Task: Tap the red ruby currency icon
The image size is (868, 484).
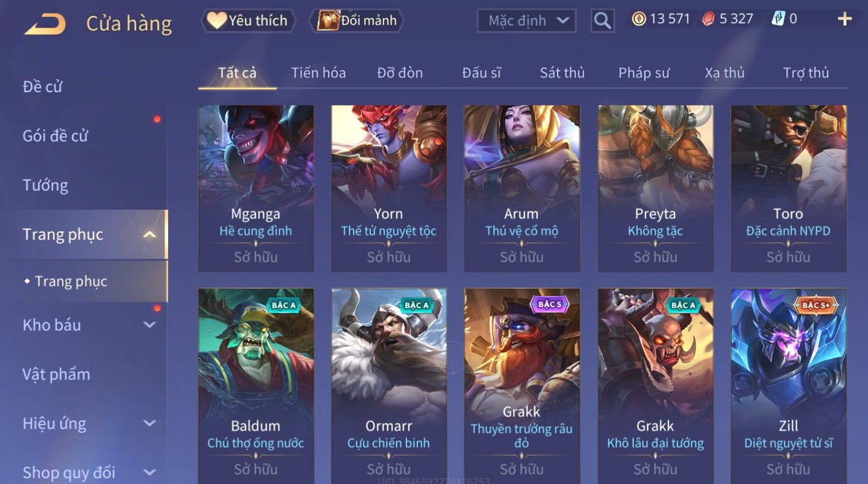Action: click(x=708, y=19)
